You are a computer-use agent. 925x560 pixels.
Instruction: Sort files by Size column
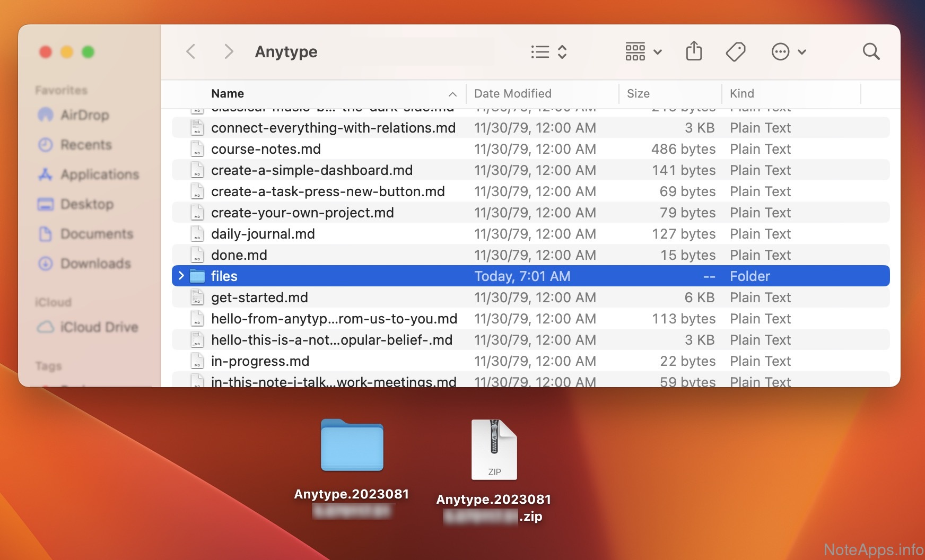pyautogui.click(x=638, y=93)
